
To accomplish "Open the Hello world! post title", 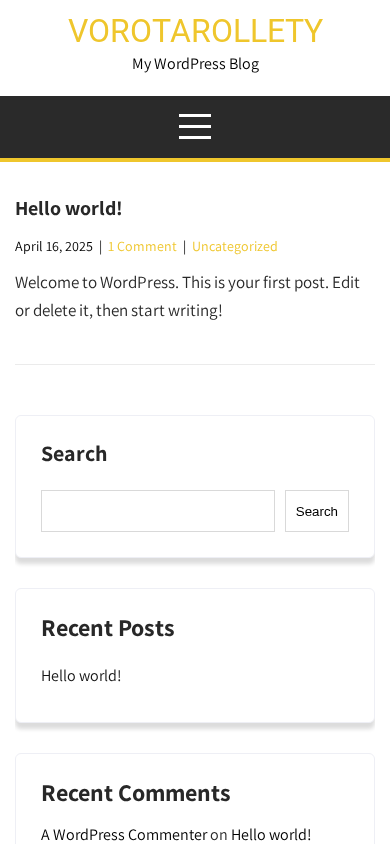I will [x=69, y=208].
